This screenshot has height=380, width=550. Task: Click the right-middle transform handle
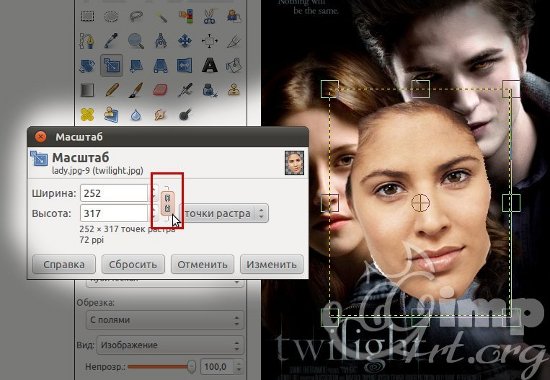(x=511, y=202)
